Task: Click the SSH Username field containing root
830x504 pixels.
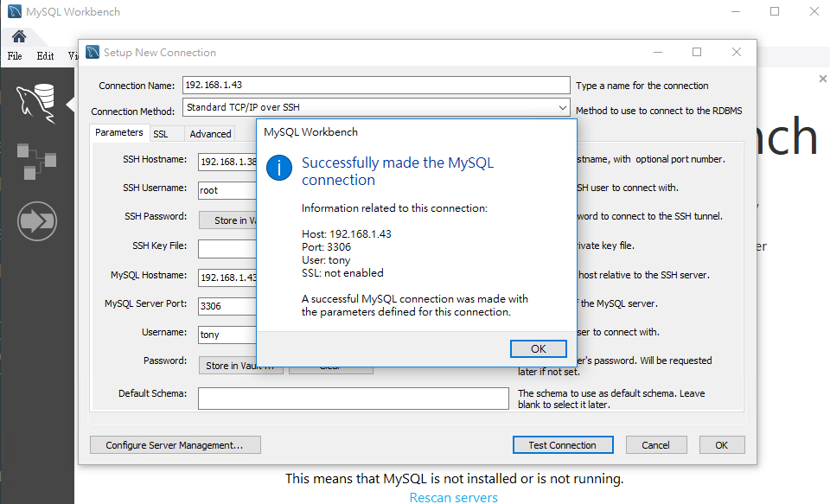Action: (227, 190)
